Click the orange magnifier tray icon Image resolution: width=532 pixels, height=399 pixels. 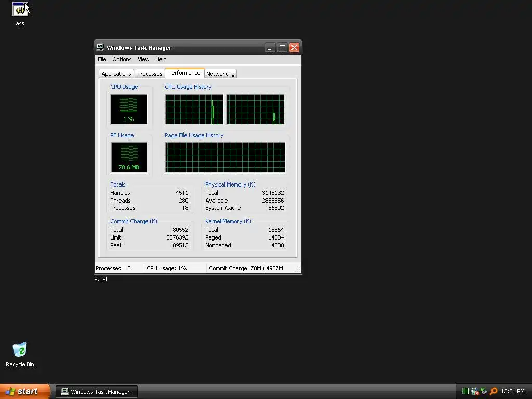pyautogui.click(x=494, y=391)
